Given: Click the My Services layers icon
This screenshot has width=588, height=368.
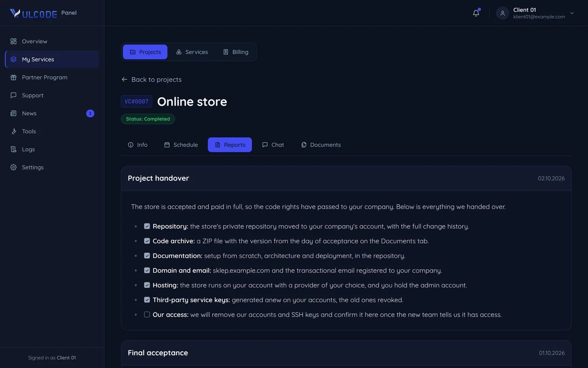Looking at the screenshot, I should point(14,59).
